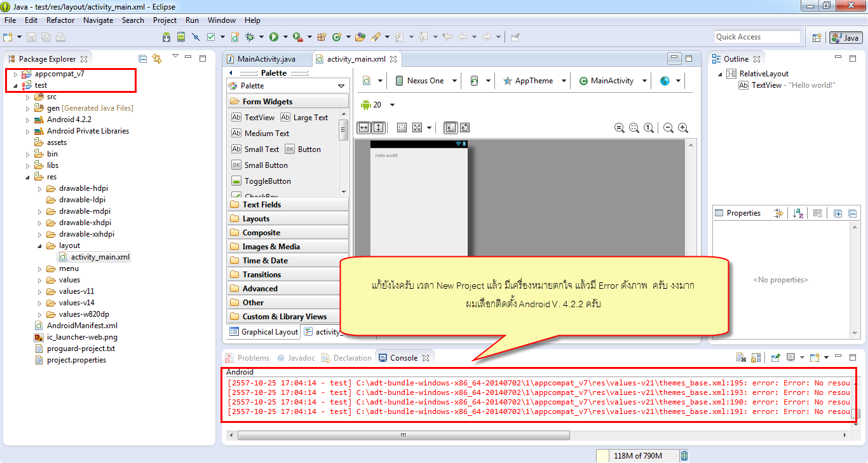Open Text Fields palette category
This screenshot has width=868, height=463.
click(288, 205)
